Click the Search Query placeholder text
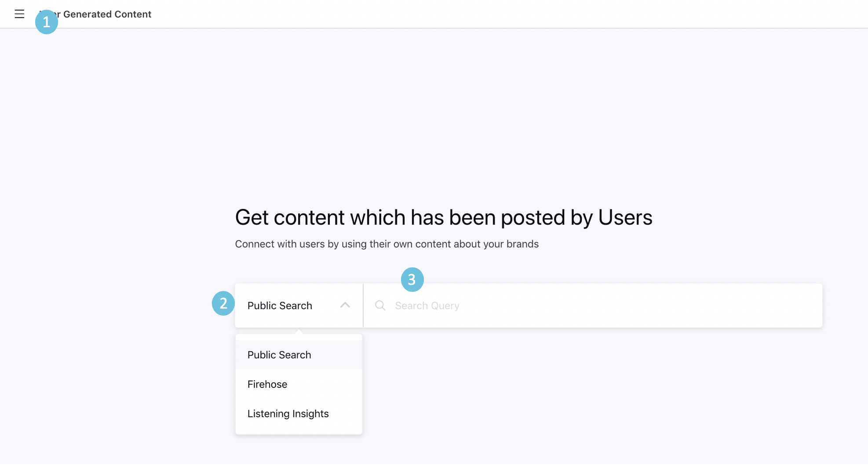The height and width of the screenshot is (466, 868). (427, 305)
